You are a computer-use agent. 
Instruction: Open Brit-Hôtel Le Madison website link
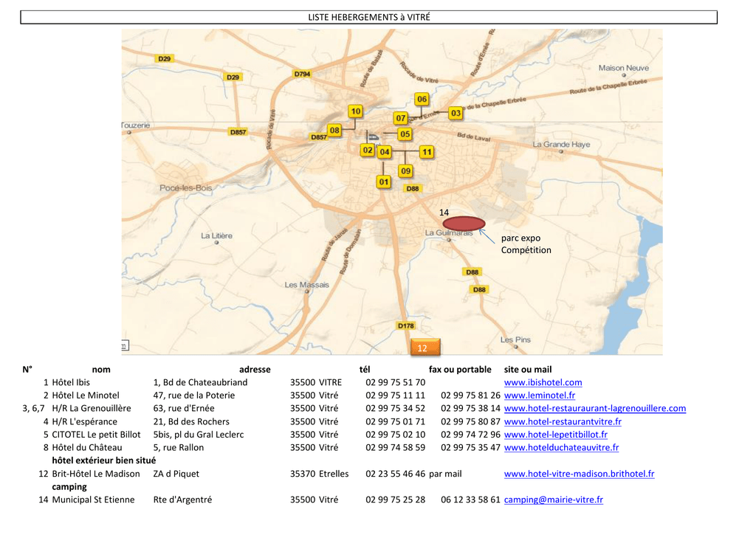[x=579, y=474]
